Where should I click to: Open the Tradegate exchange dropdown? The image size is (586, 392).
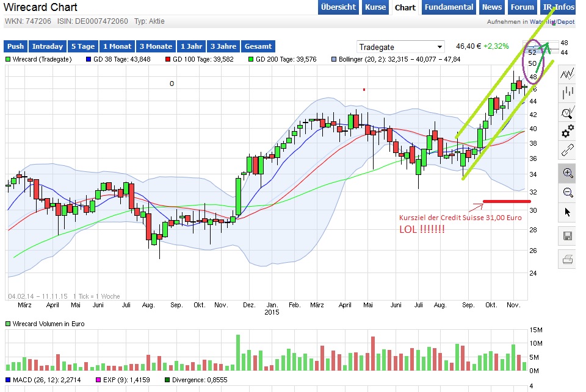pyautogui.click(x=400, y=47)
